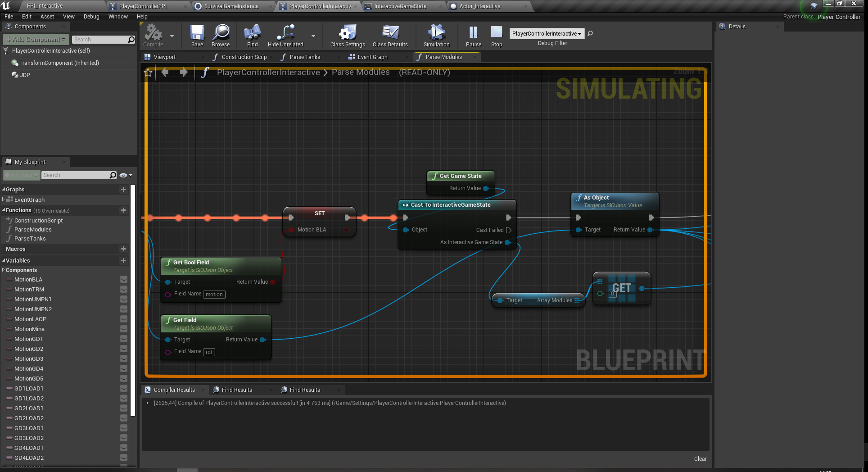Click the source control status icon
The width and height of the screenshot is (868, 472).
point(814,6)
